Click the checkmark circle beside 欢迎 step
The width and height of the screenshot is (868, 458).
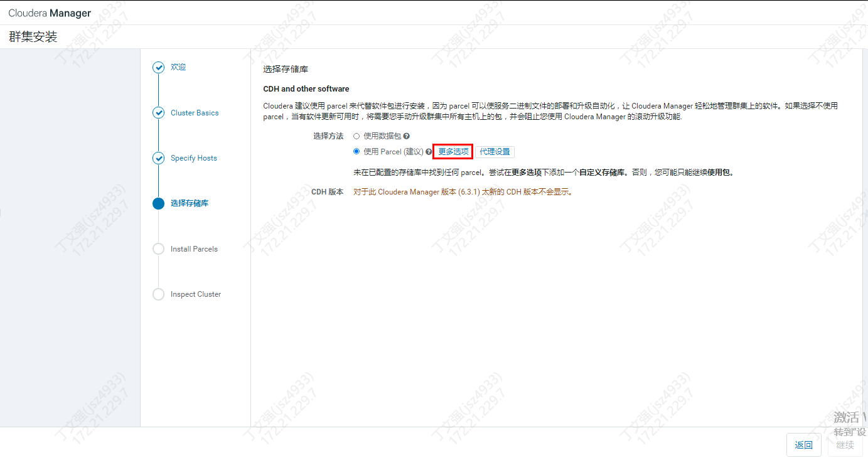pos(159,68)
